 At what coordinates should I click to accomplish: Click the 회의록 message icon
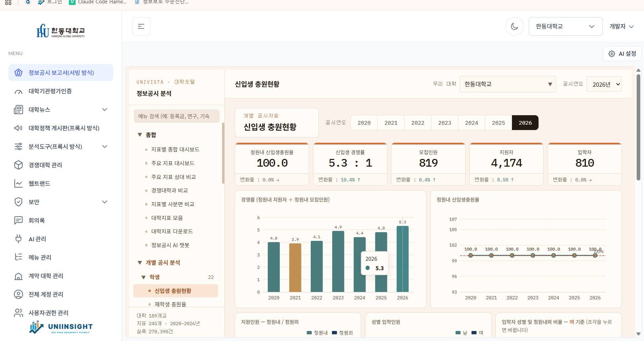click(x=18, y=220)
